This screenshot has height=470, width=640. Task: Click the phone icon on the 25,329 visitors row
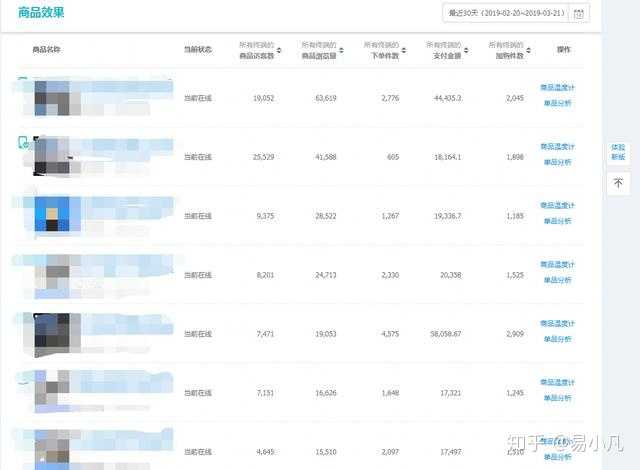click(23, 142)
